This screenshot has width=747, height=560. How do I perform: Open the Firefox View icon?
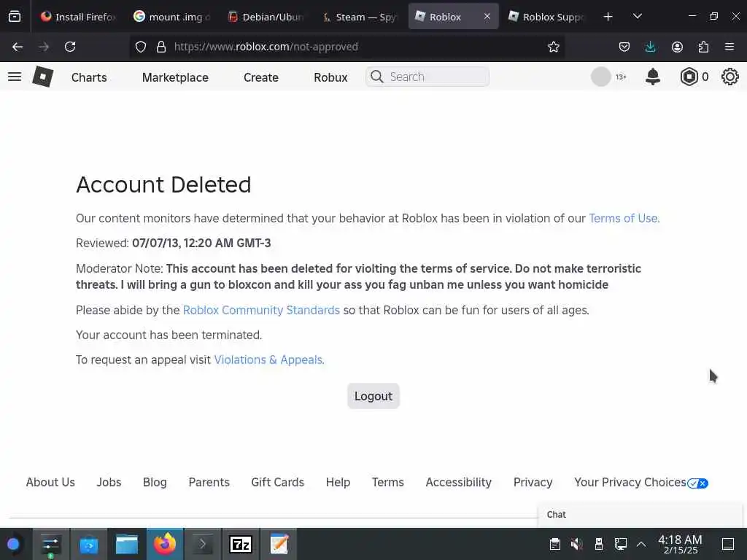(15, 17)
